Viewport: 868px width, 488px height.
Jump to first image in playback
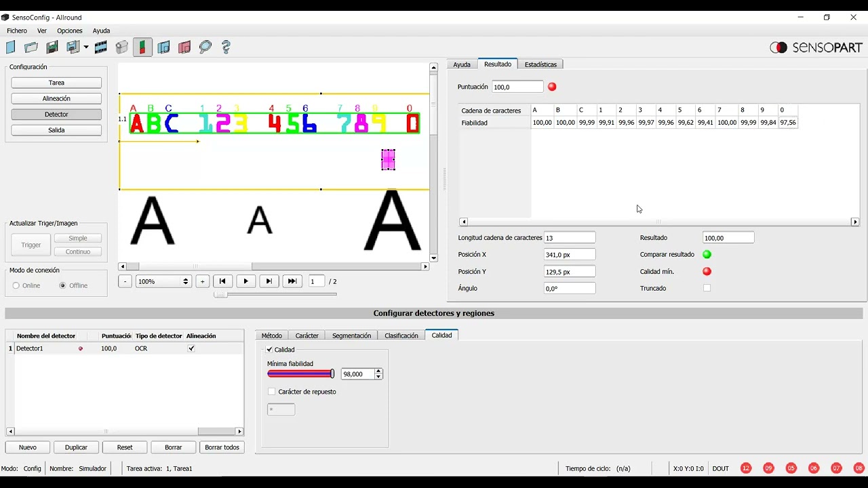point(222,281)
